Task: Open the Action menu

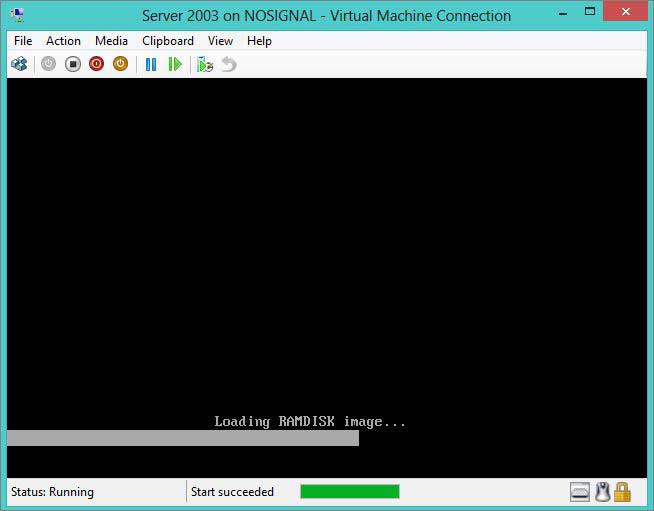Action: point(63,41)
